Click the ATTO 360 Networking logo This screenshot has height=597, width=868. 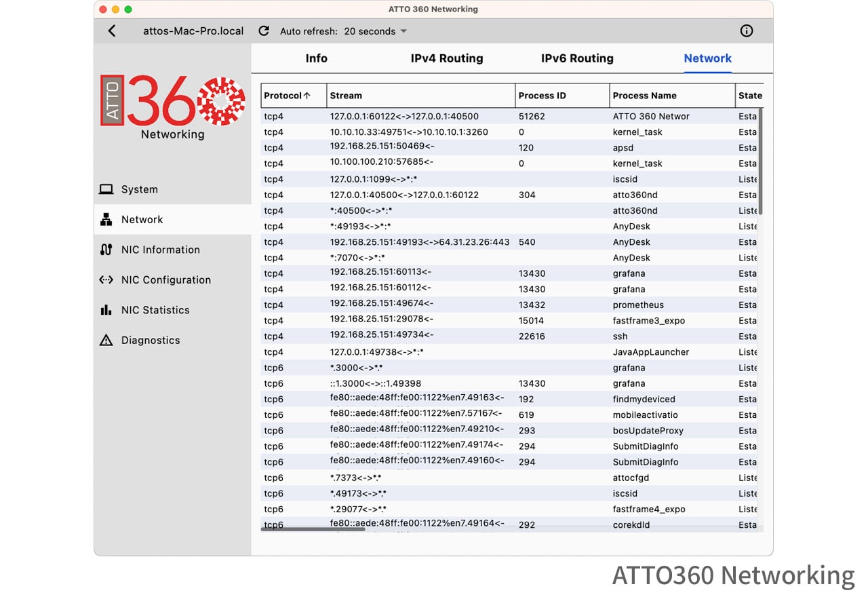(x=173, y=107)
